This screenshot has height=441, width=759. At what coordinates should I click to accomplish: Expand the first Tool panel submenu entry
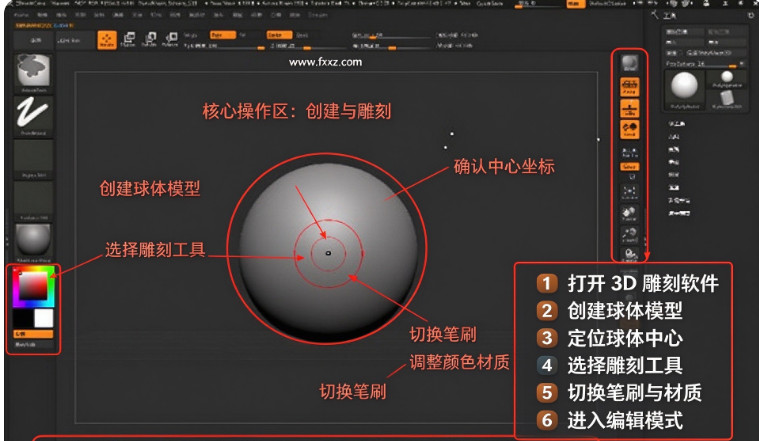677,124
